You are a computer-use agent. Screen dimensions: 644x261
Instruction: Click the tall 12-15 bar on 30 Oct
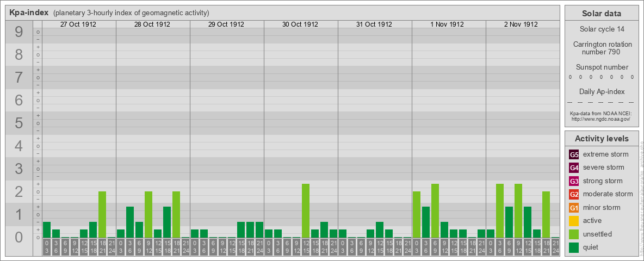306,210
